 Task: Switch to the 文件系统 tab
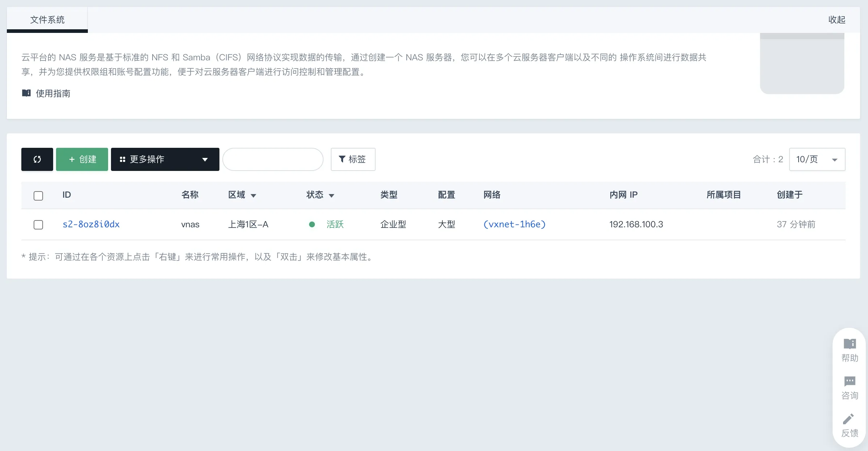(x=47, y=20)
